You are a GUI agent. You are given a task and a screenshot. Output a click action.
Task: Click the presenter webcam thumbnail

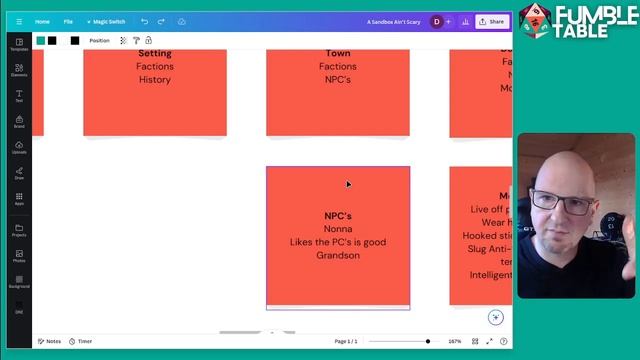(x=576, y=216)
